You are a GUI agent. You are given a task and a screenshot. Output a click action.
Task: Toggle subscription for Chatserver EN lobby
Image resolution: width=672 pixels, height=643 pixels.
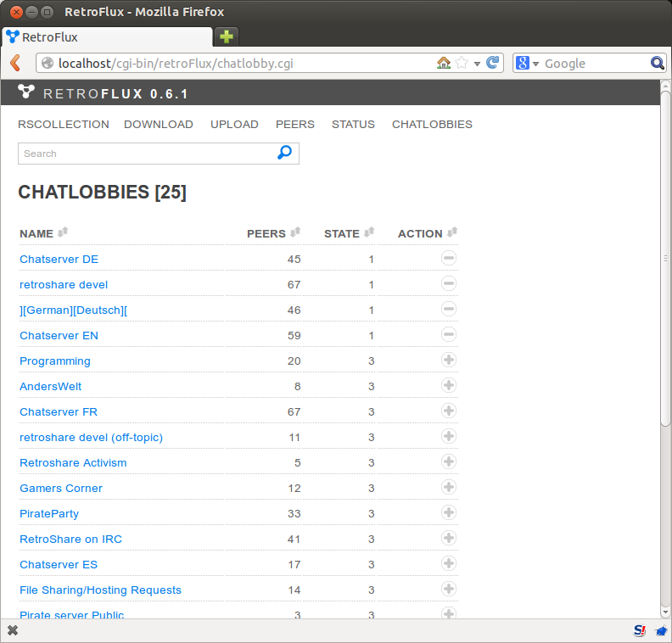tap(449, 334)
